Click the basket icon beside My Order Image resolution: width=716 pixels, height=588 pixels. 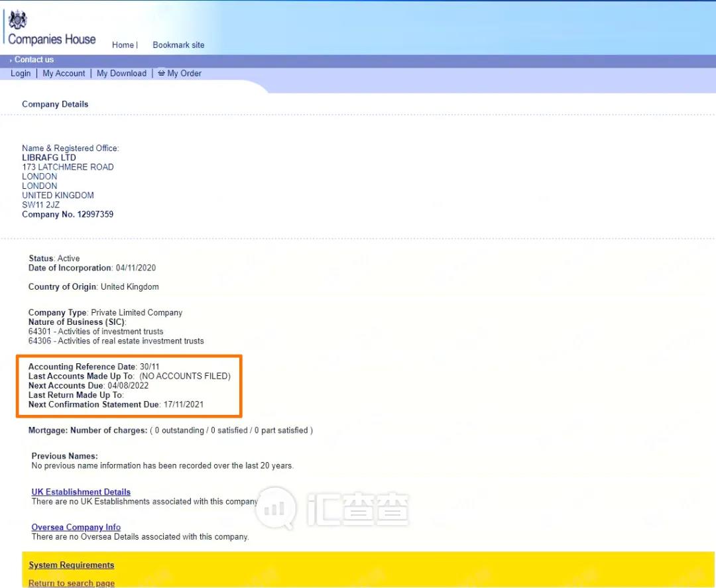pos(161,72)
